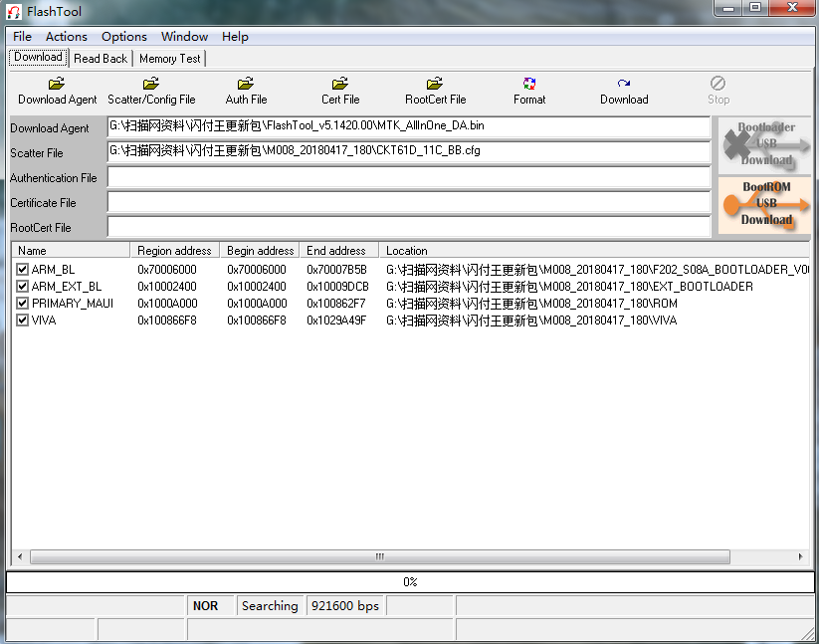Click the scrollbar right arrow
The width and height of the screenshot is (819, 644).
[x=800, y=556]
